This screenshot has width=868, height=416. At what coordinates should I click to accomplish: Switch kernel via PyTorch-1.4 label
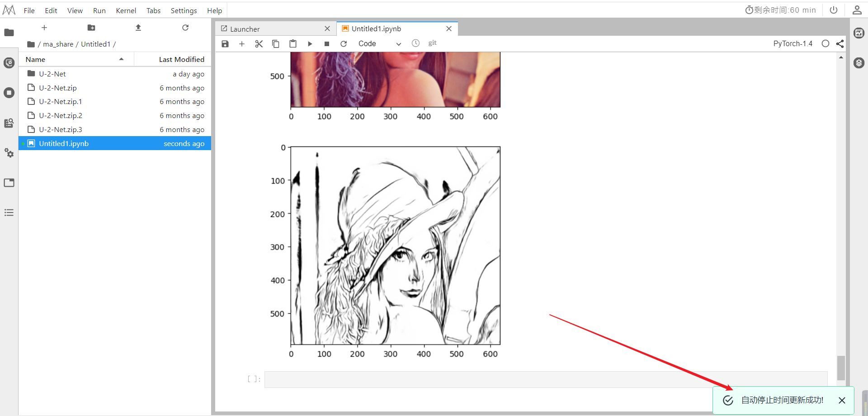793,43
